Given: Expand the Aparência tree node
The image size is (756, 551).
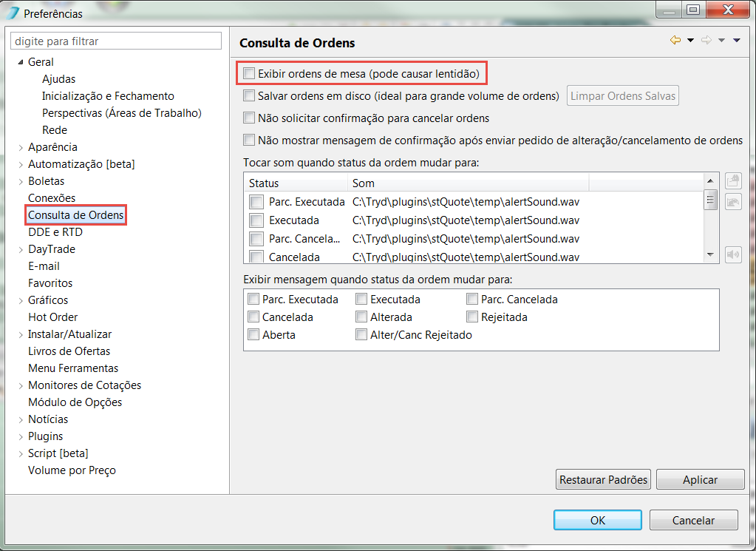Looking at the screenshot, I should [20, 147].
